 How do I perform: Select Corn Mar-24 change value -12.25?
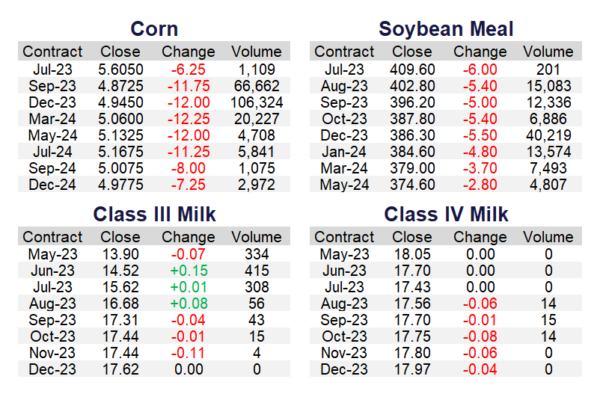click(189, 119)
